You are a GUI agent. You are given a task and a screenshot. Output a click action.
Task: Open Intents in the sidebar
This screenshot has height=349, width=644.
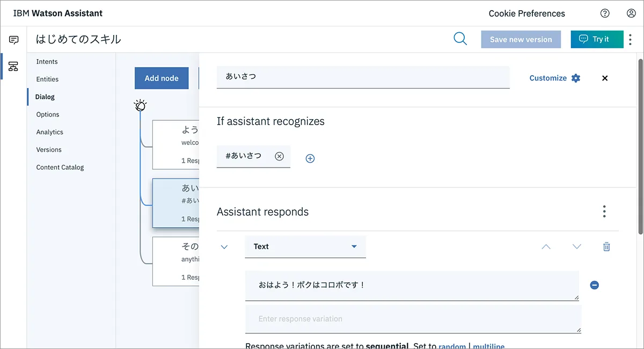click(x=47, y=62)
